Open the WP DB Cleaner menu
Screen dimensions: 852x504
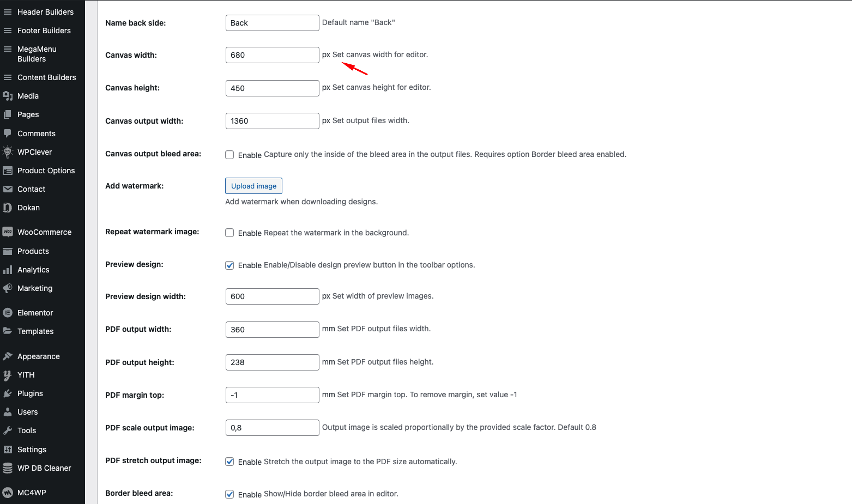click(43, 468)
